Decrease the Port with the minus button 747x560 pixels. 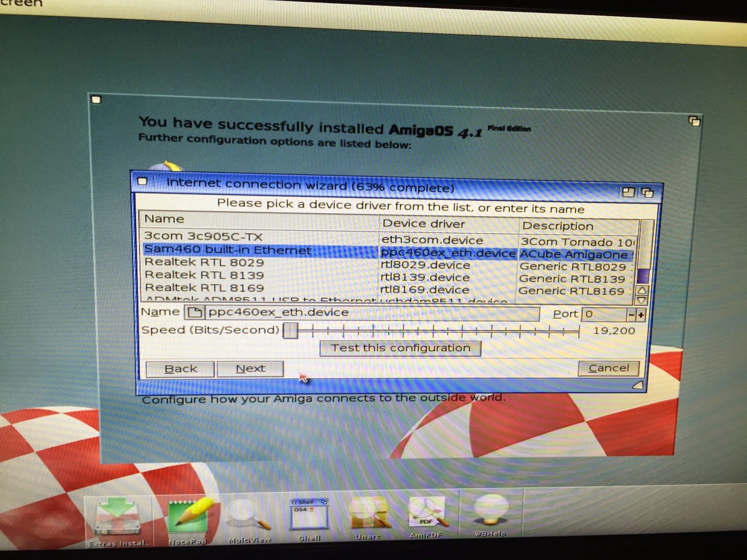[631, 315]
